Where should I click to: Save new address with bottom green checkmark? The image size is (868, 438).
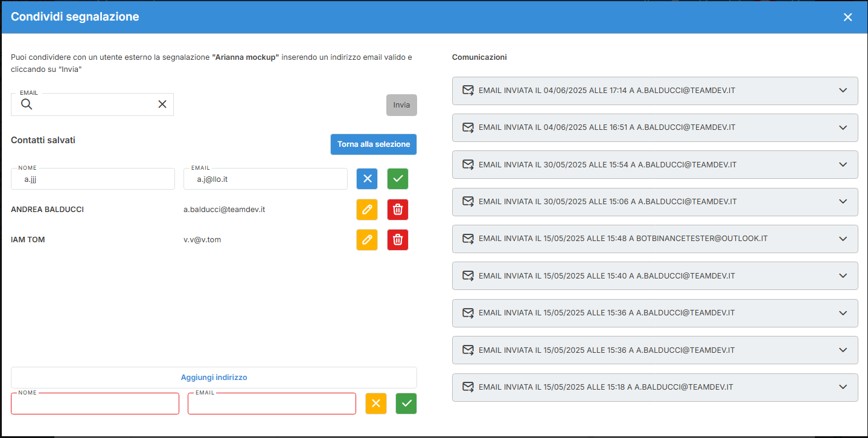tap(406, 404)
